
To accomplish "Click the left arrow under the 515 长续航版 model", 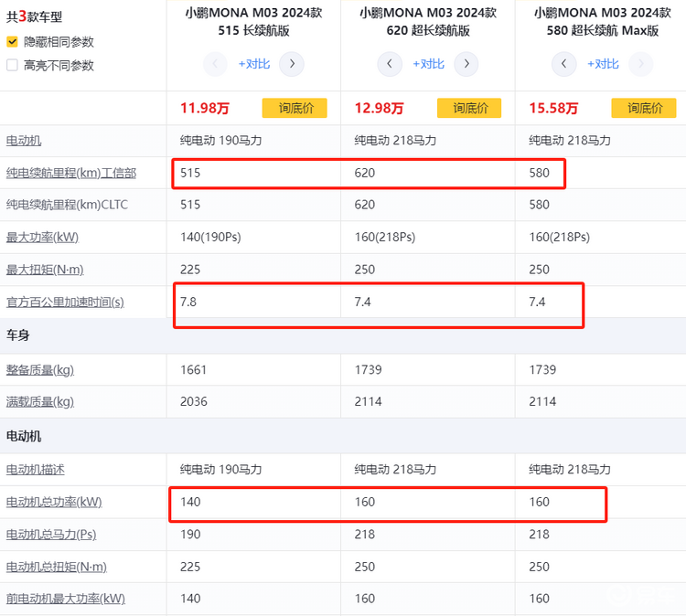I will (215, 64).
